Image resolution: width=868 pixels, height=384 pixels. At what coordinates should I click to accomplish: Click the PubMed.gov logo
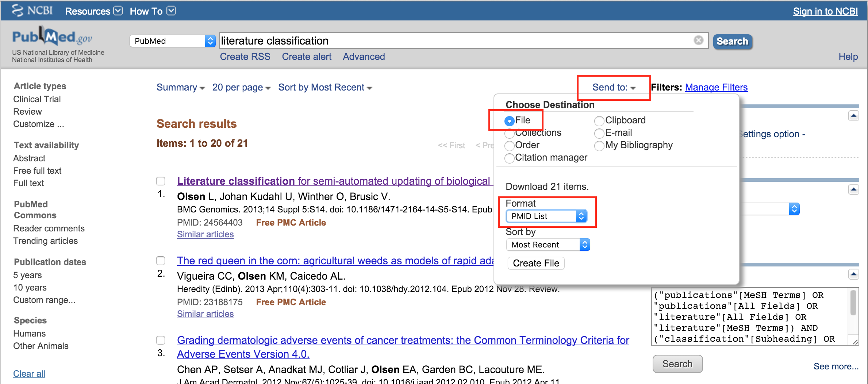click(x=52, y=36)
